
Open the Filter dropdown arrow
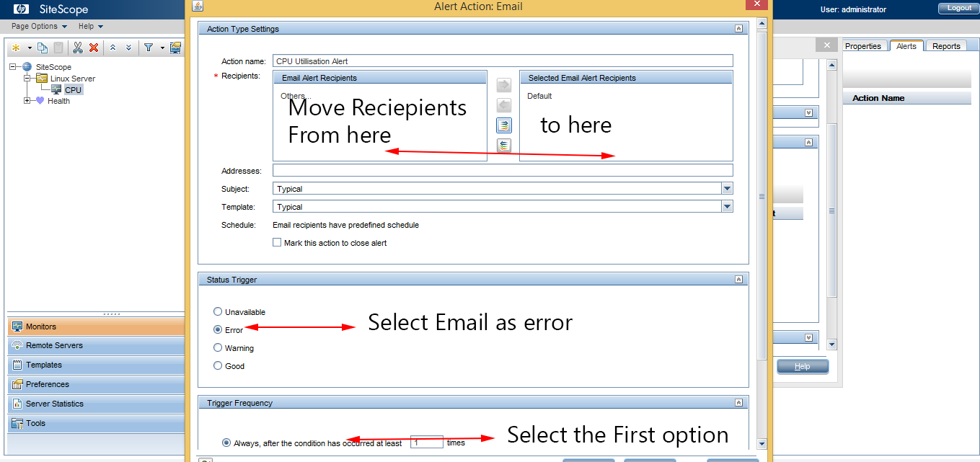[162, 48]
